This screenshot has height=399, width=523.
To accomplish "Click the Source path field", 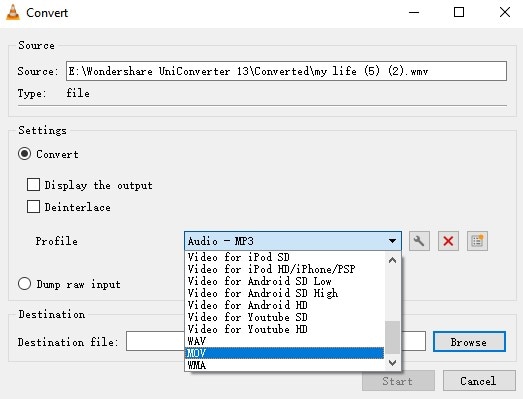I will tap(287, 71).
